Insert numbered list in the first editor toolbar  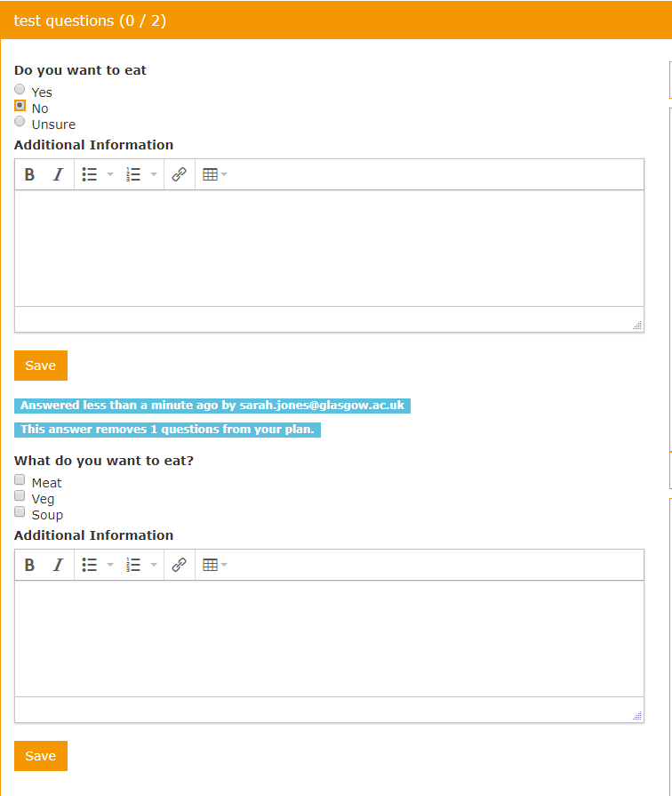(x=133, y=174)
